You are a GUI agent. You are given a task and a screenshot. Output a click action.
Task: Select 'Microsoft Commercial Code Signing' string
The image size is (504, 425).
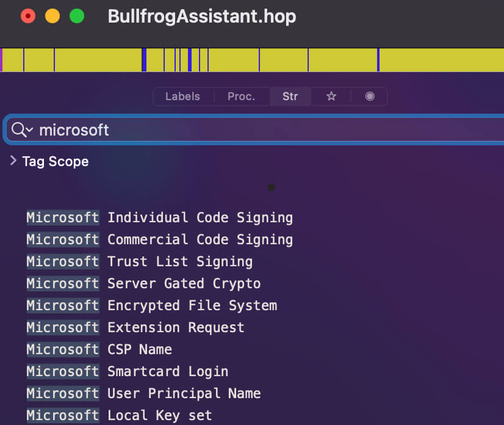(159, 239)
